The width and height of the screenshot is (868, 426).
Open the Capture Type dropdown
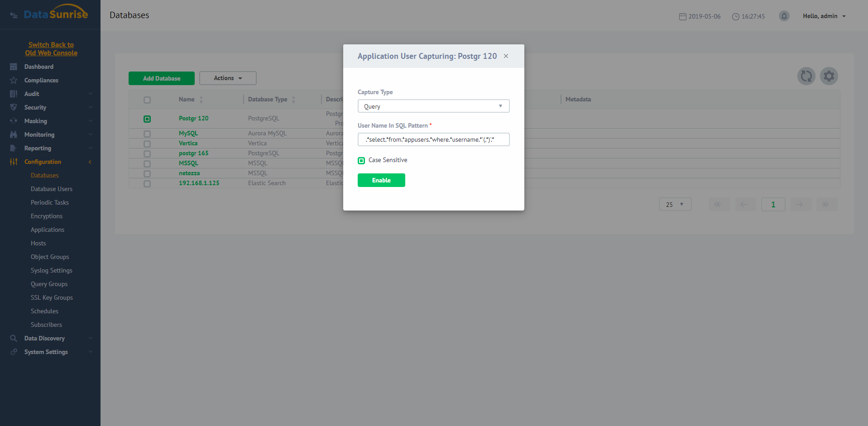coord(433,106)
